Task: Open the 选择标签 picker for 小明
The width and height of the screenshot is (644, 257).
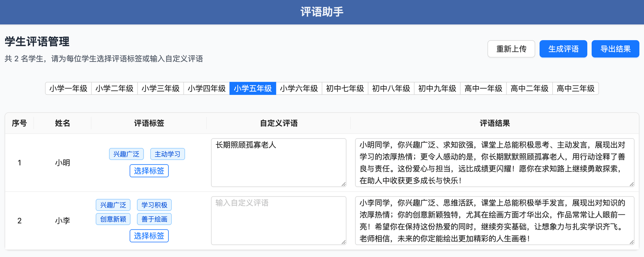Action: point(149,171)
